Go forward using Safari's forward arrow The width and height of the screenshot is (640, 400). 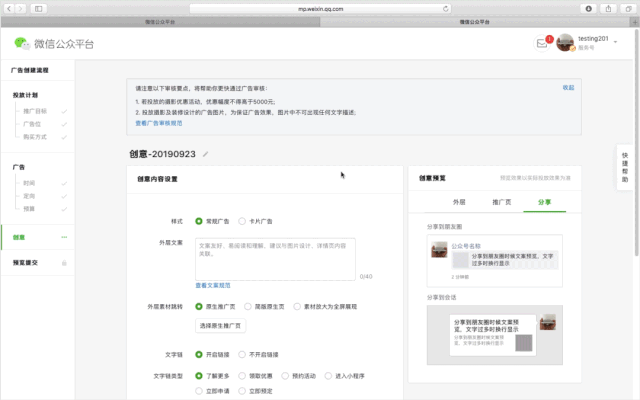[x=20, y=9]
